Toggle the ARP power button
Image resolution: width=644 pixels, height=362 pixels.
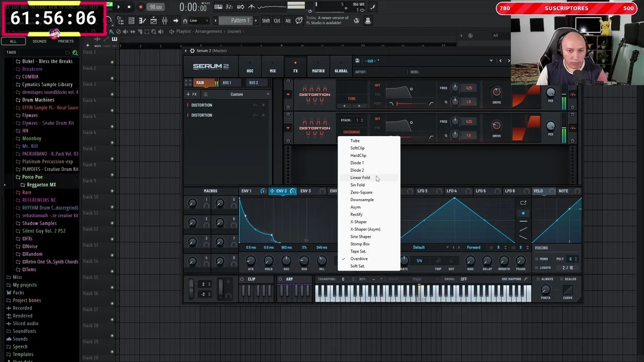281,279
